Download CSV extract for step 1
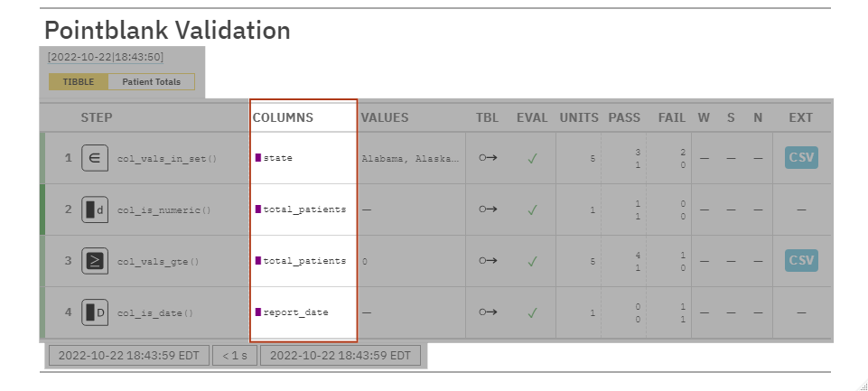Image resolution: width=868 pixels, height=391 pixels. 801,158
